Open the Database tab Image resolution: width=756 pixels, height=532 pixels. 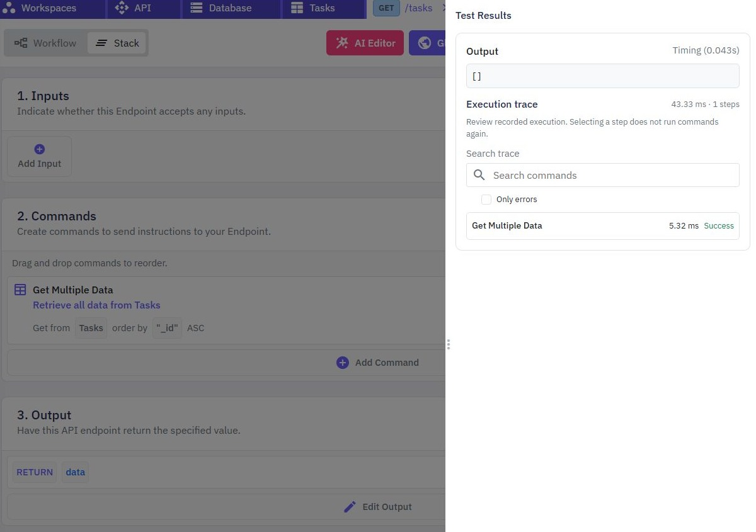(x=230, y=8)
